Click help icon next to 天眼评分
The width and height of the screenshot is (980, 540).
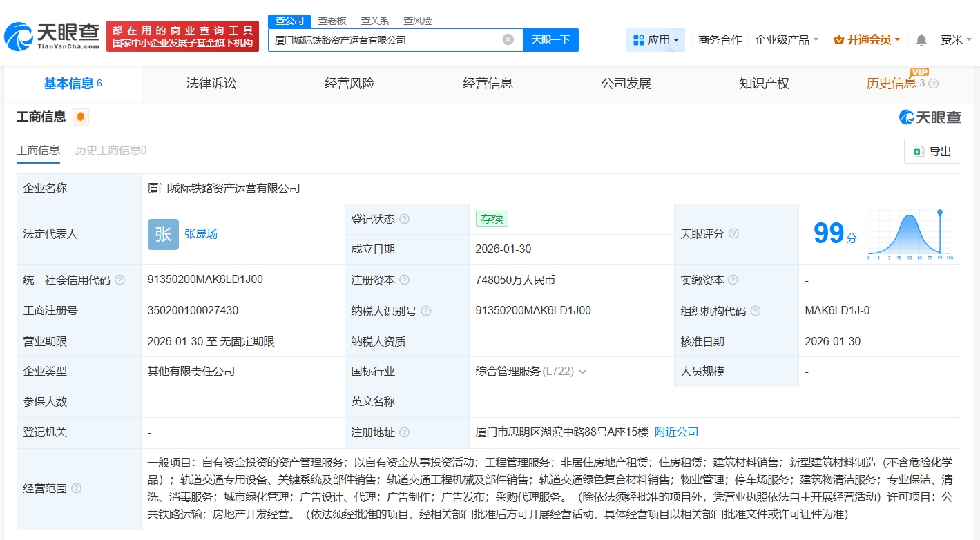(733, 234)
